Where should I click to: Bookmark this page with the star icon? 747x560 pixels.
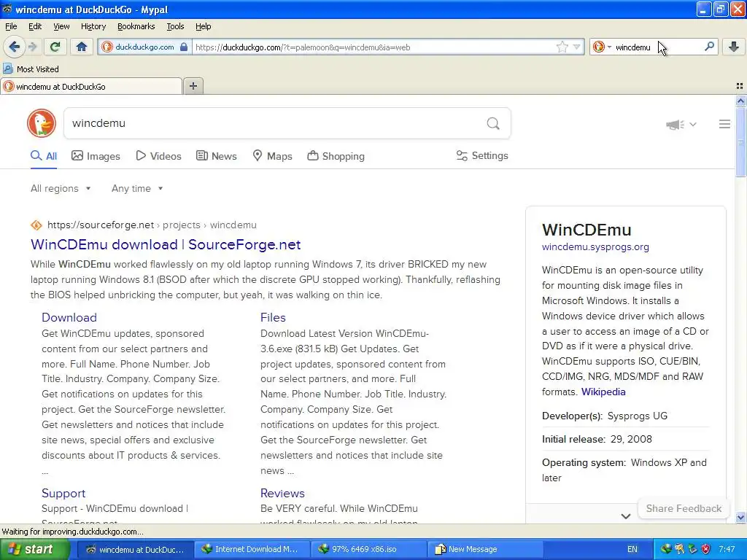[562, 47]
